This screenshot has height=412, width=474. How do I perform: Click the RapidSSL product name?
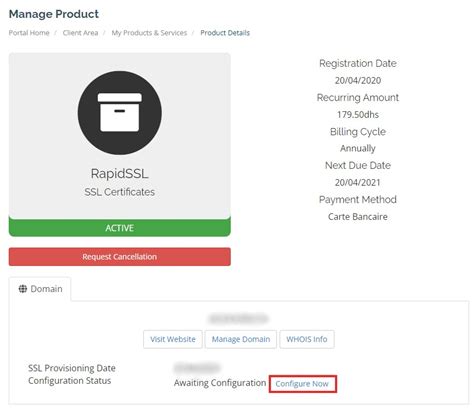click(x=120, y=174)
